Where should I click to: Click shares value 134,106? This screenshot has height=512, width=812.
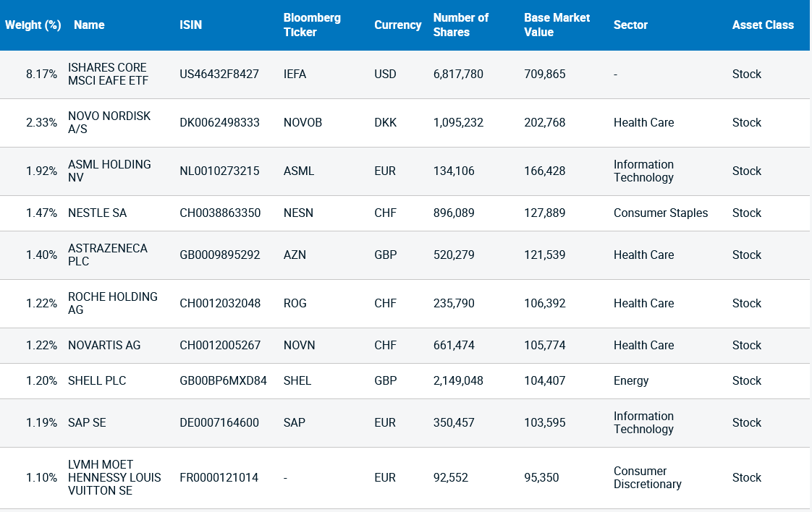[x=454, y=171]
